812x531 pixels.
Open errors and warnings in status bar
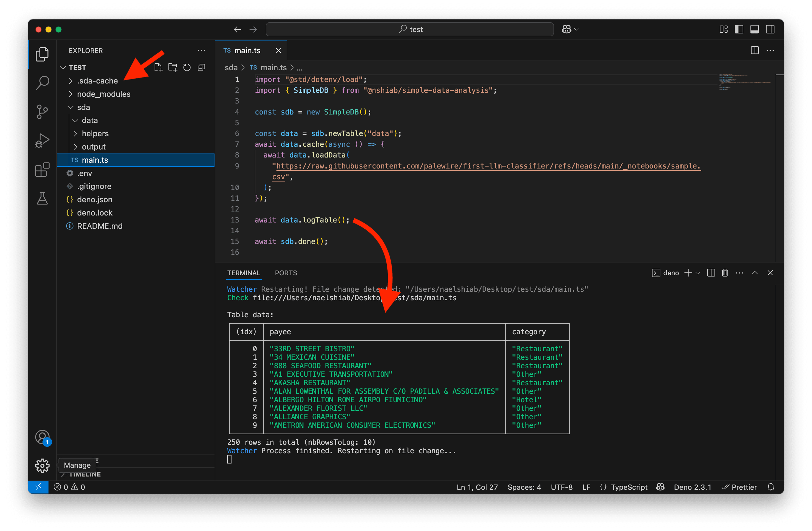pyautogui.click(x=69, y=487)
